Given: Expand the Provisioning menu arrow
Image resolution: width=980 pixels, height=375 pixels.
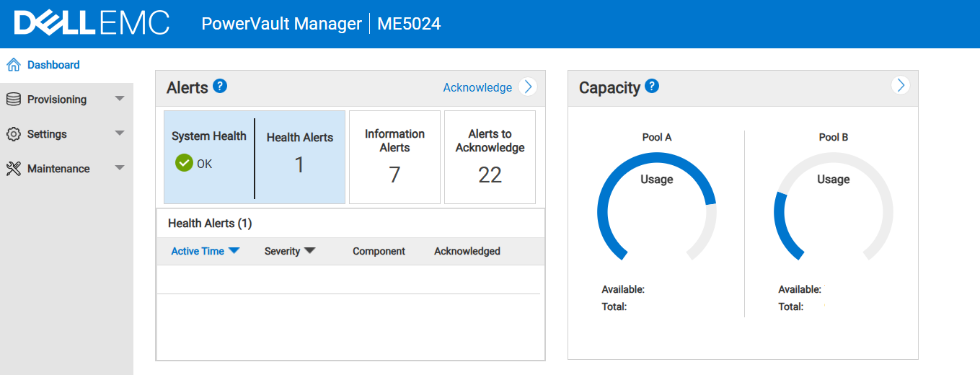Looking at the screenshot, I should pos(120,99).
